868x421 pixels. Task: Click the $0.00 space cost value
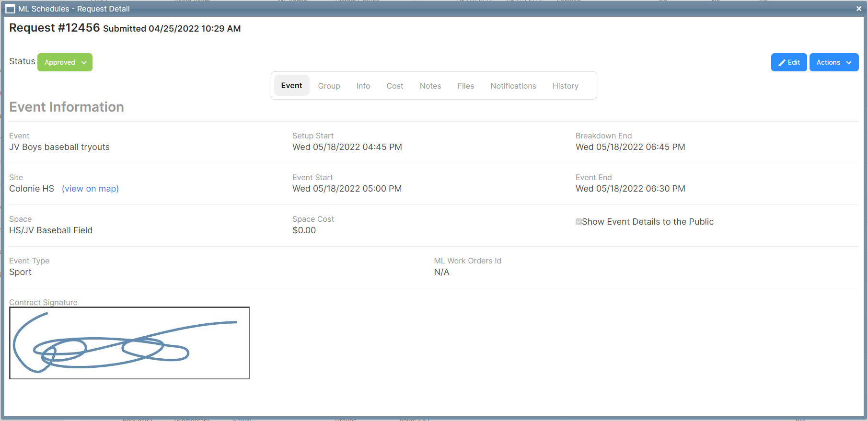[304, 230]
